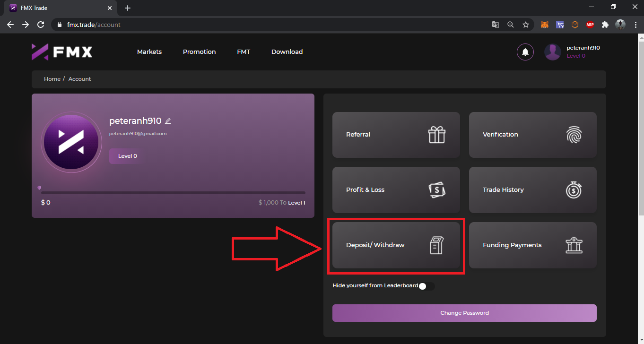Click the Referral gift icon
Screen dimensions: 644x344
pyautogui.click(x=437, y=135)
